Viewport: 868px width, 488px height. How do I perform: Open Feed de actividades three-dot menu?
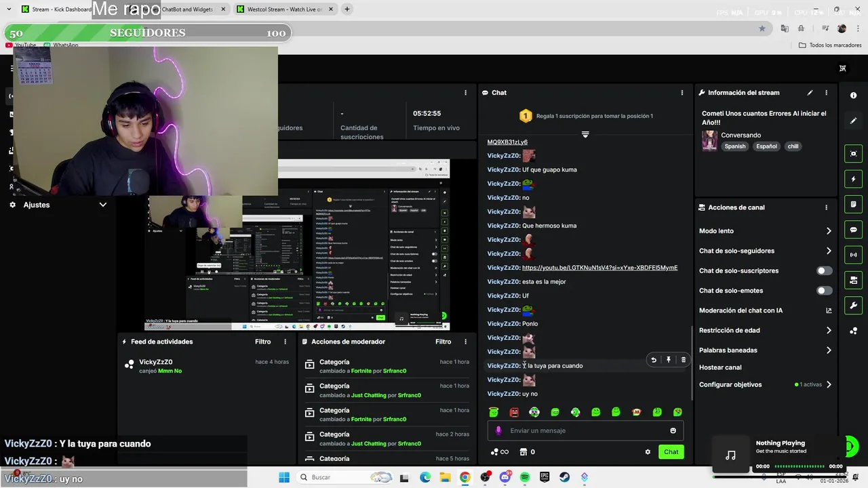pyautogui.click(x=285, y=342)
